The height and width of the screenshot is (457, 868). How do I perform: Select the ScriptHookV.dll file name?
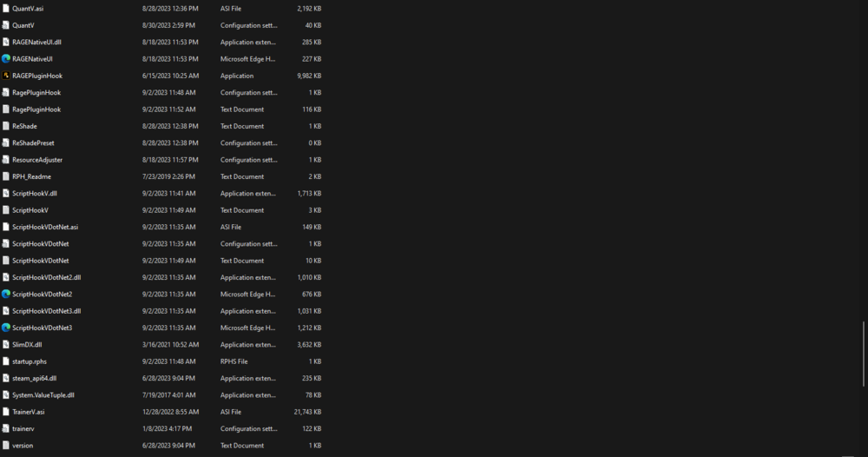point(35,193)
